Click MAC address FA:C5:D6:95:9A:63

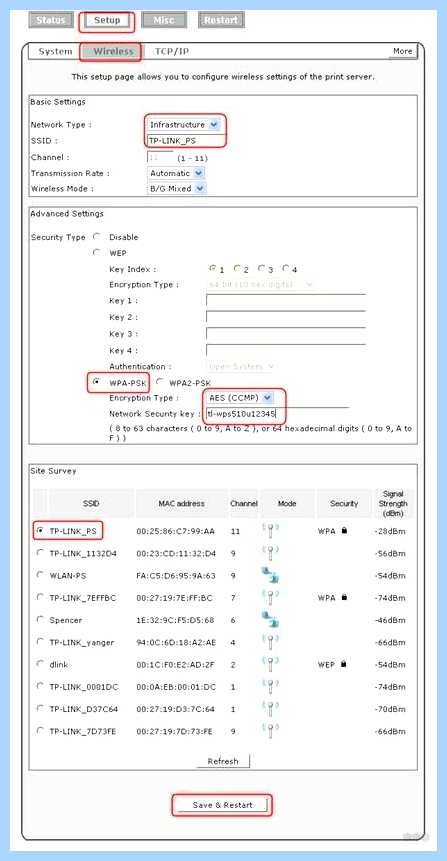click(x=176, y=575)
